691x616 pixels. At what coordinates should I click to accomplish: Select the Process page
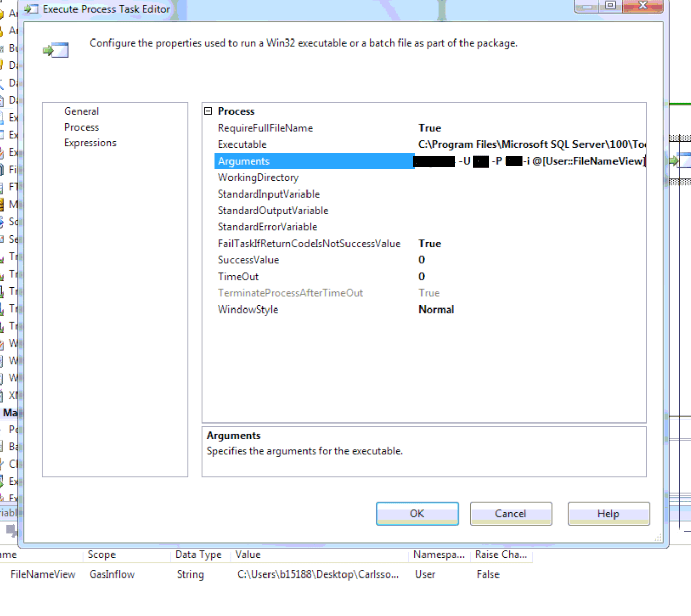(82, 127)
